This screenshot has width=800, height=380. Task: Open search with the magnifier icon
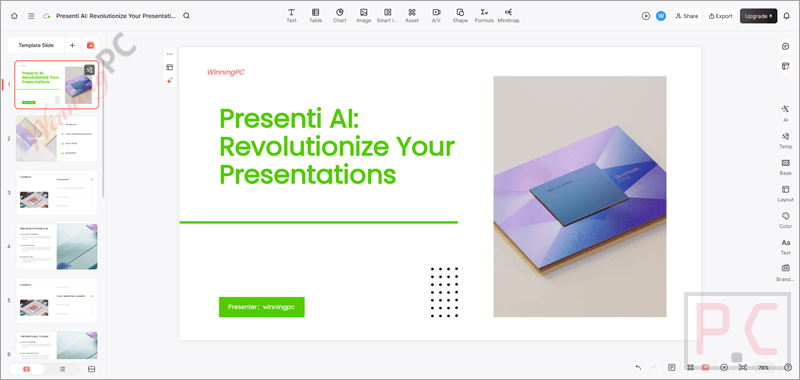tap(187, 16)
